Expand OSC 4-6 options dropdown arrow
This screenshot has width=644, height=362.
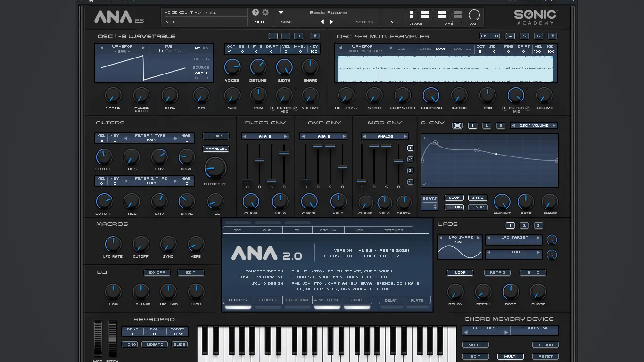click(x=553, y=36)
